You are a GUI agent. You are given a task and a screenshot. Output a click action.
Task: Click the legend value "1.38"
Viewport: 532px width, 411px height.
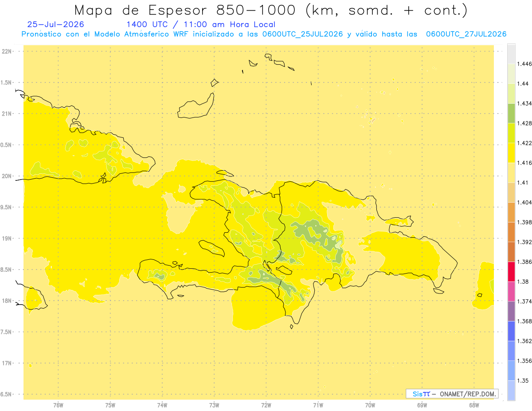click(523, 282)
